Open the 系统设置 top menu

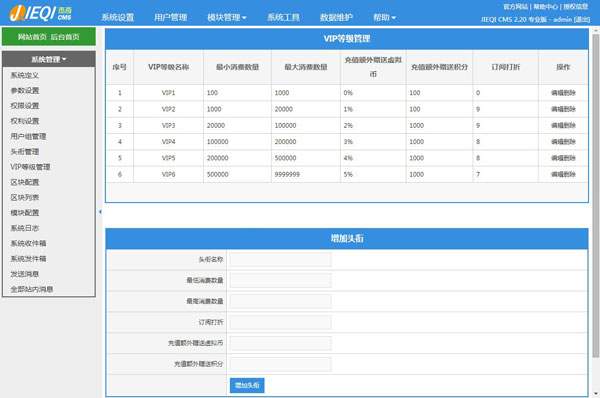(117, 17)
